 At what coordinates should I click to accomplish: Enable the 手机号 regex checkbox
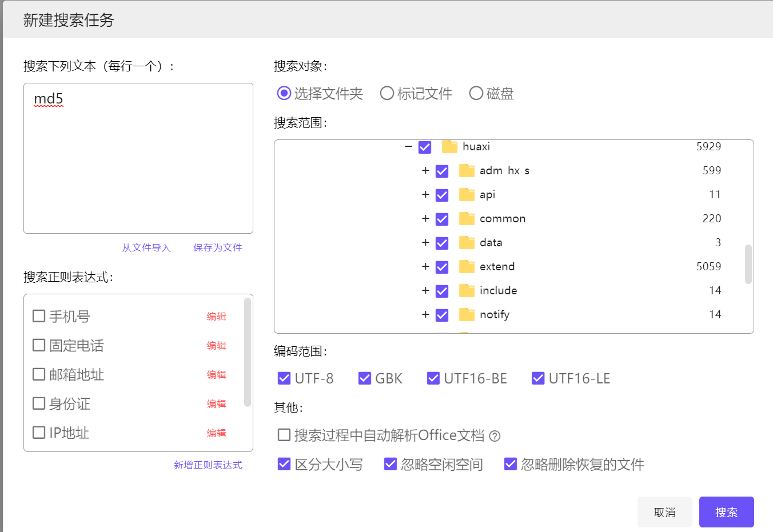[x=39, y=316]
